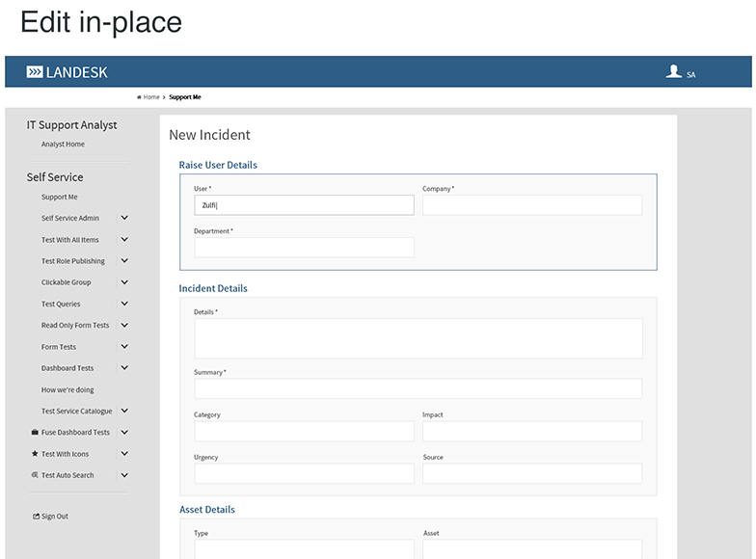756x559 pixels.
Task: Click the search icon beside Test Auto Search
Action: (x=35, y=475)
